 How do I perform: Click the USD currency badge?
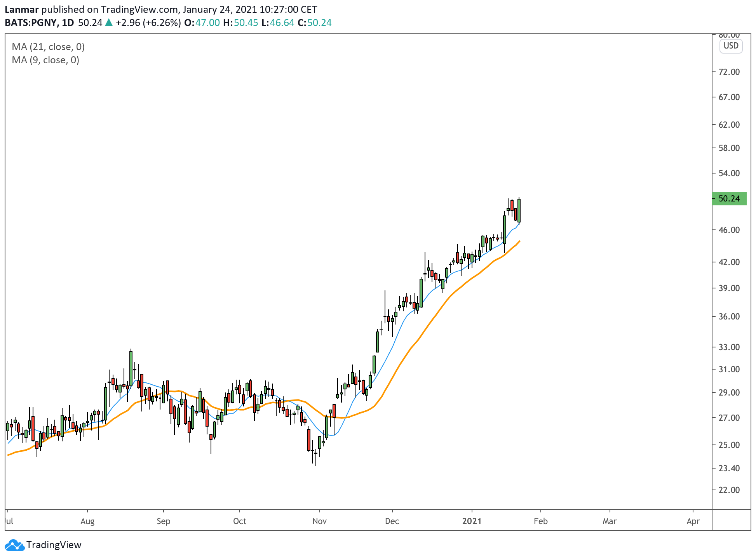coord(731,46)
